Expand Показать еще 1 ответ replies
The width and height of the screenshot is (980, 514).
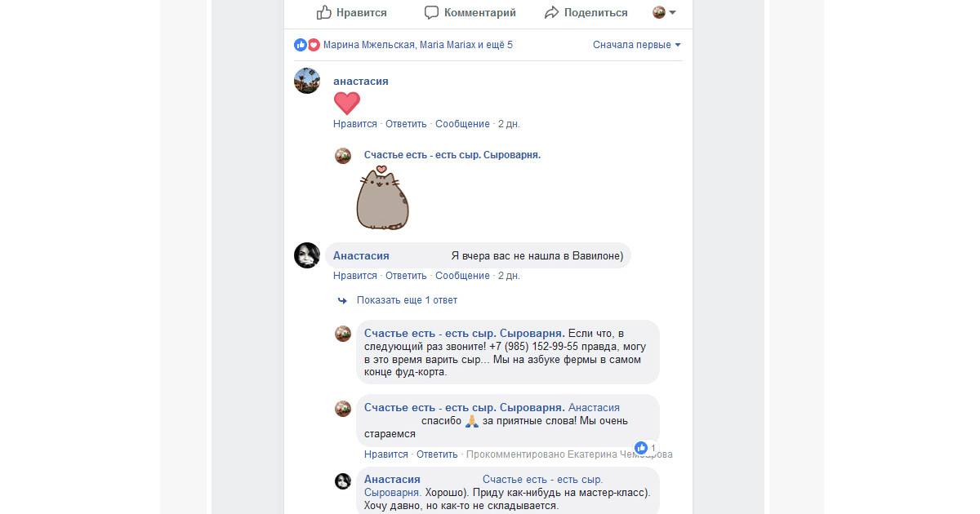coord(407,300)
